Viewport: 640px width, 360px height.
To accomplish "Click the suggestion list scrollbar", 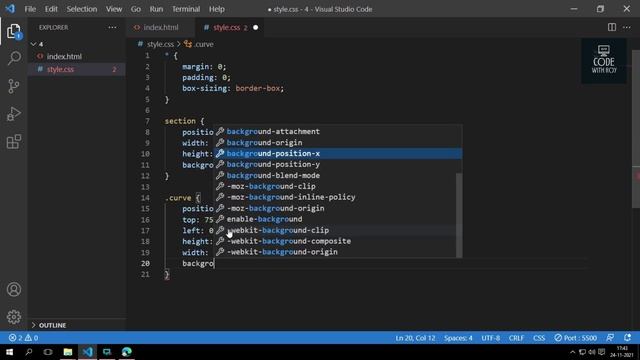I will [x=459, y=215].
